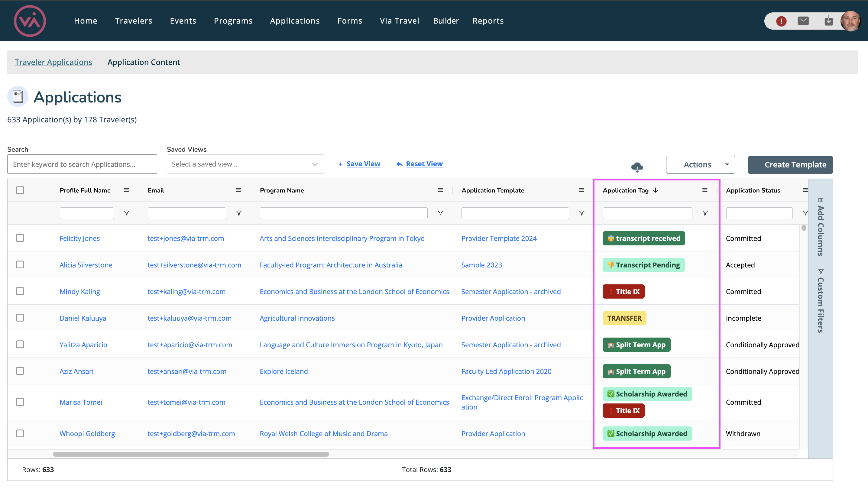Click the horizontal scrollbar under the table
The image size is (868, 492).
click(x=191, y=454)
